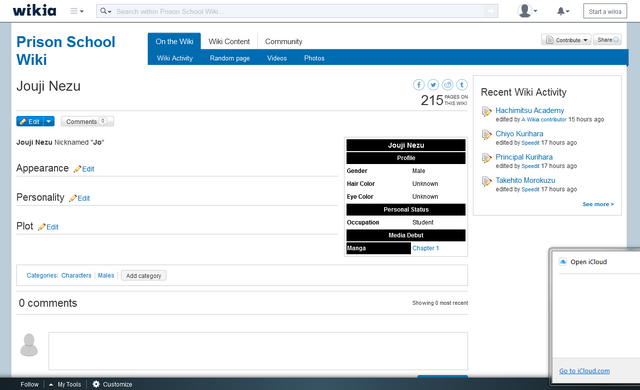This screenshot has width=640, height=390.
Task: Click the Chiyo Kurihara edit activity icon
Action: 487,135
